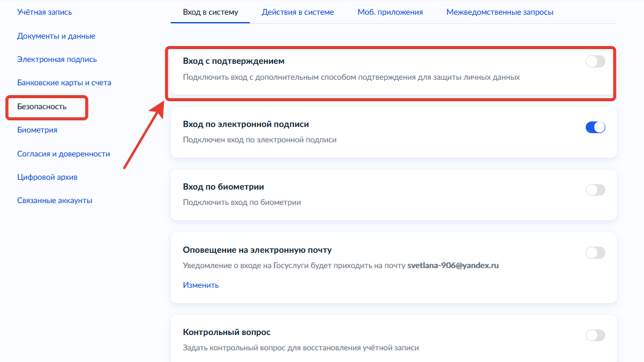Click the Изменить link under email notification

pos(201,285)
